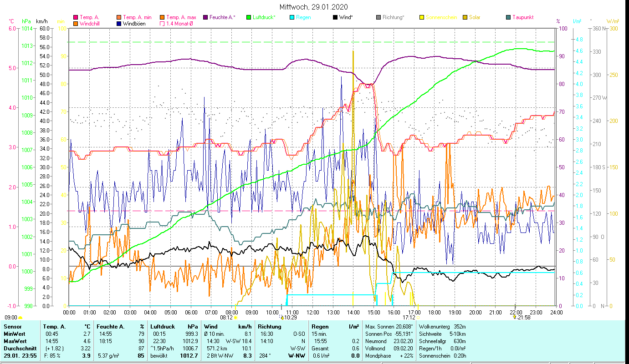
Task: Click the wind direction value 284 °
Action: [265, 356]
